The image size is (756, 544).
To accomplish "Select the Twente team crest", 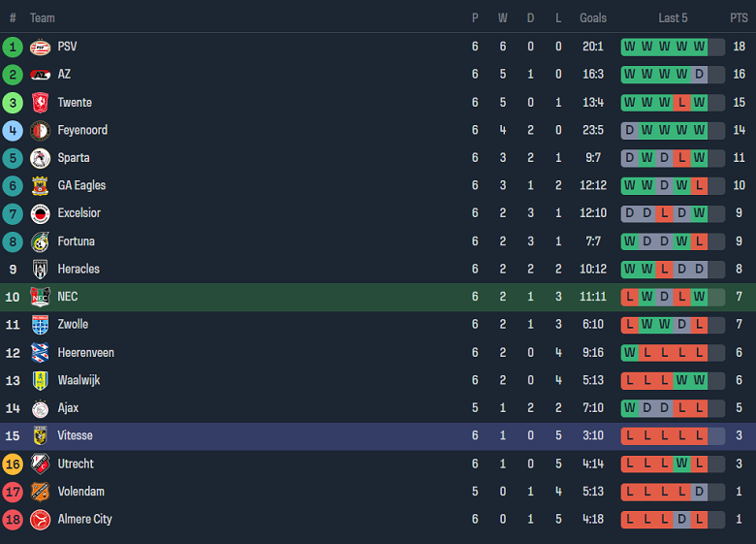I will click(x=40, y=103).
